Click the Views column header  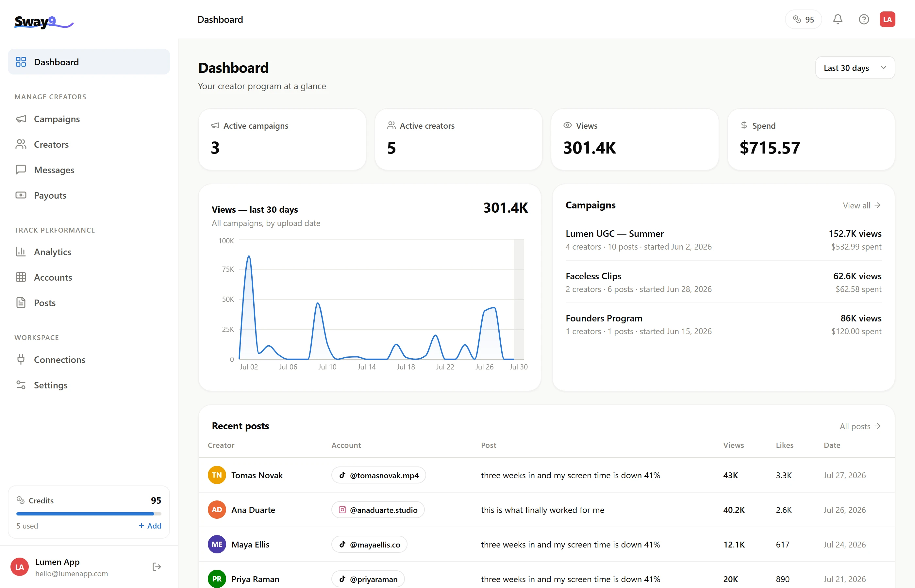coord(733,445)
